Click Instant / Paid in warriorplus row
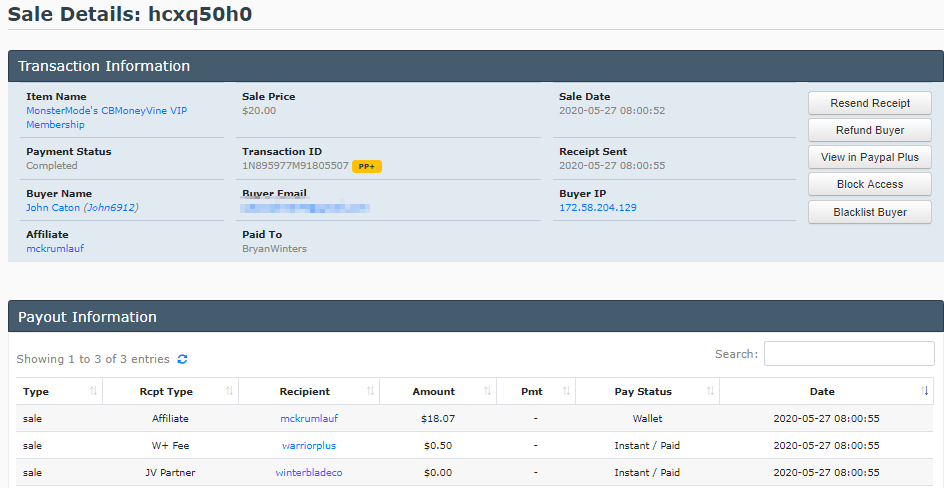Screen dimensions: 944x488 pyautogui.click(x=647, y=446)
